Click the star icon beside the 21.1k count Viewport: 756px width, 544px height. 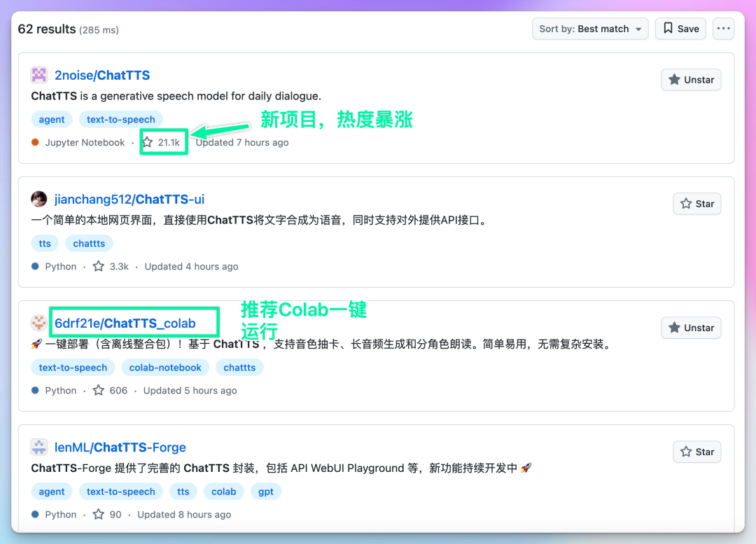click(x=148, y=142)
